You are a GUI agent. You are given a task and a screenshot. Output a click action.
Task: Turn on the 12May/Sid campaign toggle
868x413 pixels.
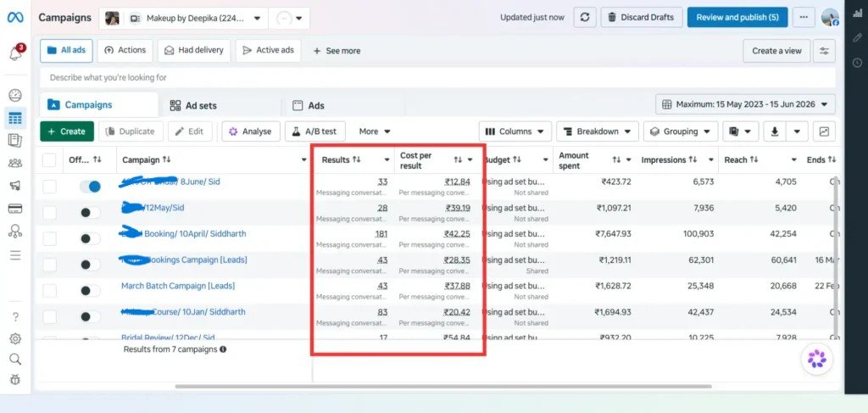[90, 213]
